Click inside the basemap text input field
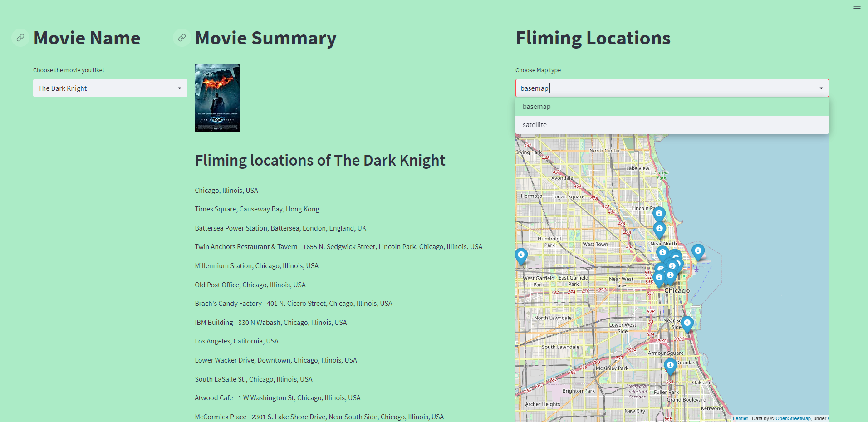Screen dimensions: 868x422 [x=635, y=88]
